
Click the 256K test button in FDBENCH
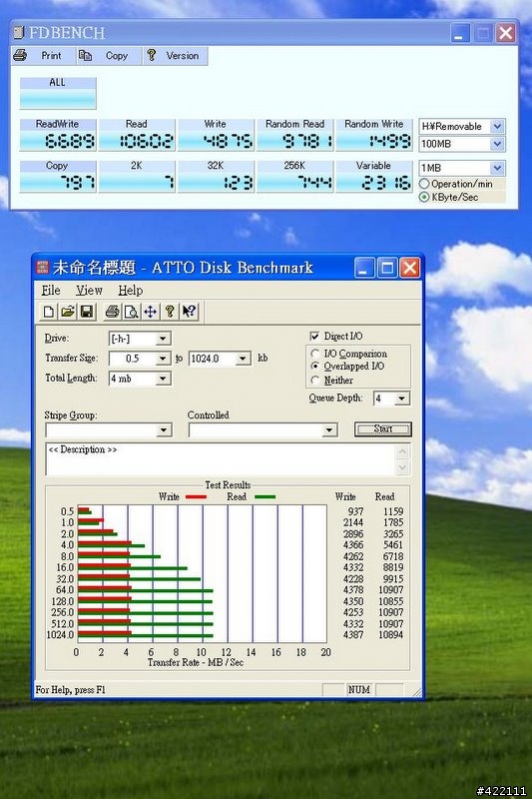pyautogui.click(x=294, y=177)
